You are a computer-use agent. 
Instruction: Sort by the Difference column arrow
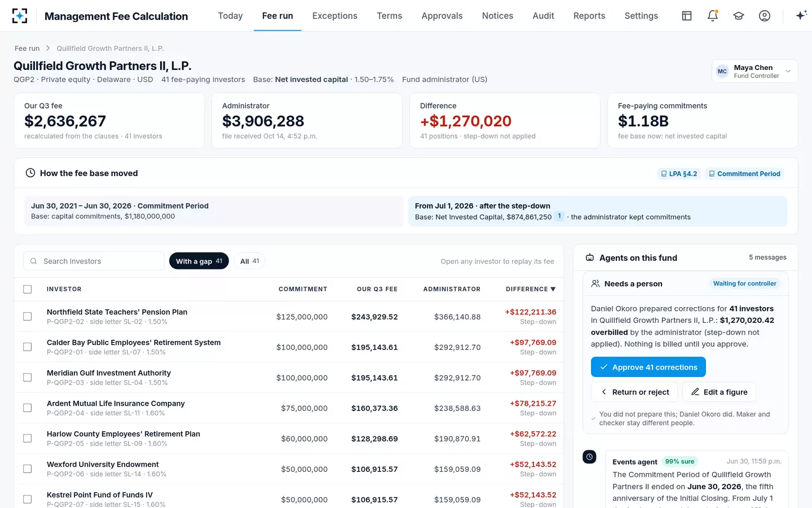(553, 289)
